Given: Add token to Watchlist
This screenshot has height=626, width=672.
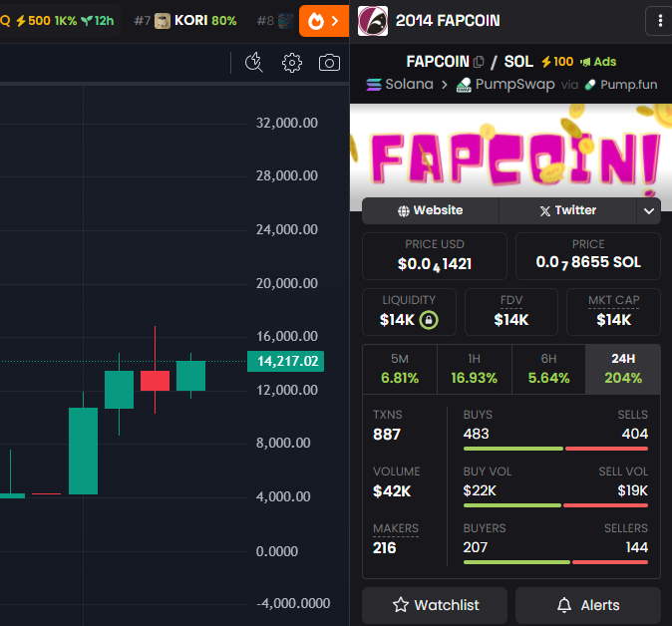Looking at the screenshot, I should coord(435,605).
